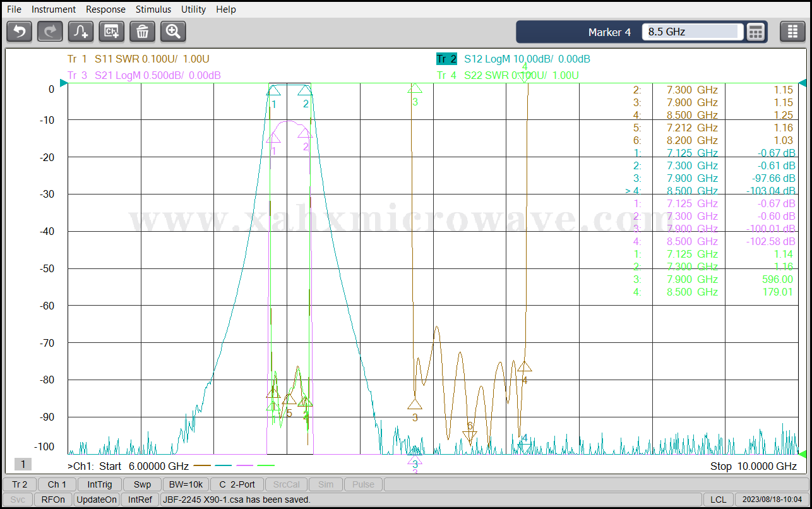
Task: Click the green marker 3 triangle at top of graph
Action: (x=415, y=88)
